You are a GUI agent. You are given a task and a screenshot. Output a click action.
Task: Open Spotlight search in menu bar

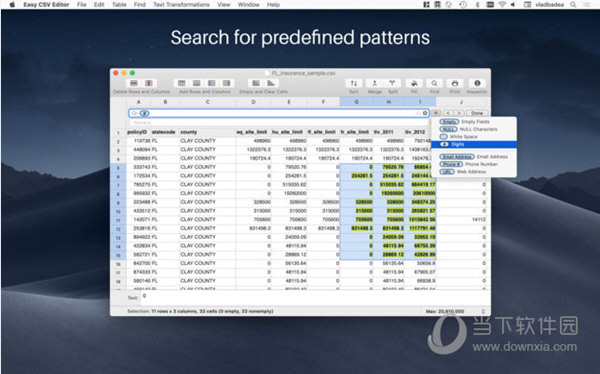573,5
